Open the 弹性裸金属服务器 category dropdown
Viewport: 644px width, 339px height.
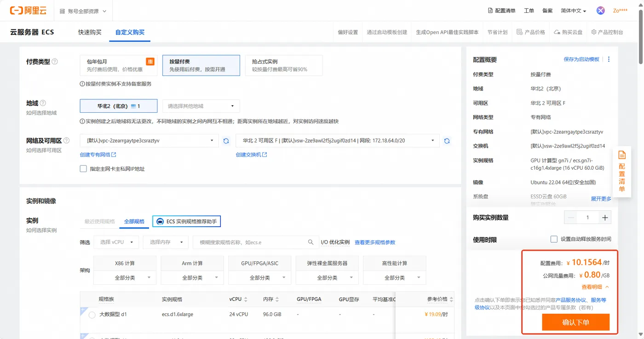coord(327,278)
